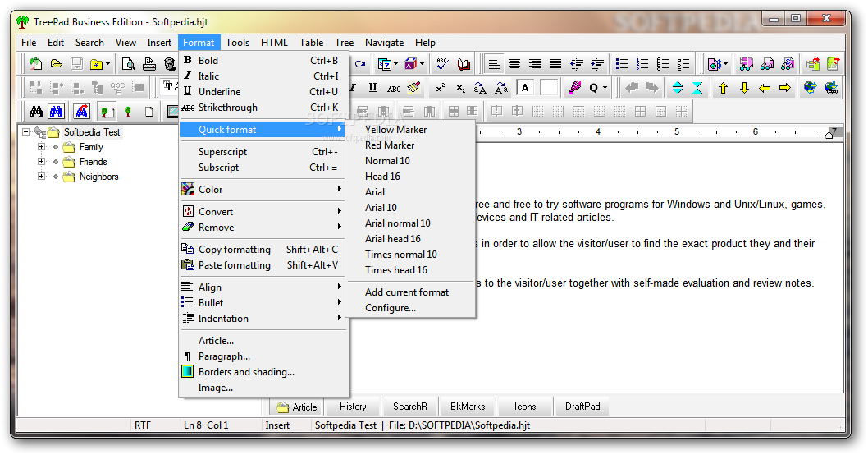Open the Navigate menu
This screenshot has width=868, height=455.
point(384,43)
